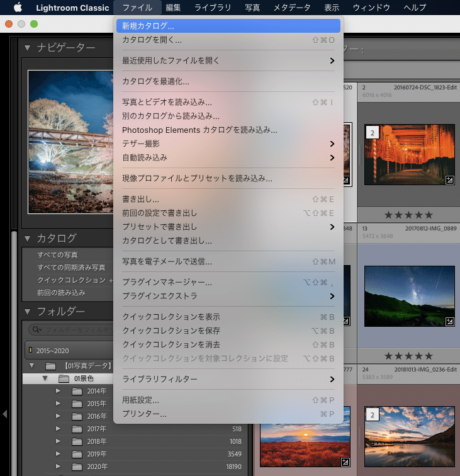Viewport: 460px width, 476px height.
Task: Click the five-star rating under the torii photo
Action: (408, 215)
